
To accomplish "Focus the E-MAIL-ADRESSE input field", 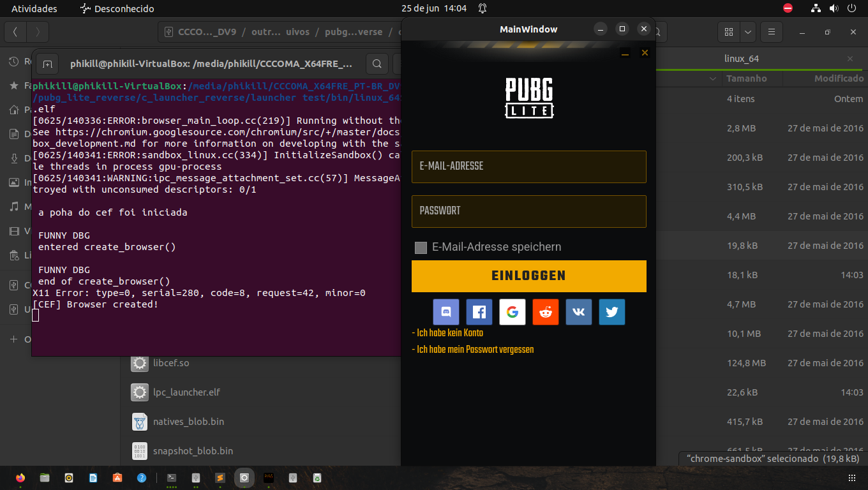I will pos(529,167).
